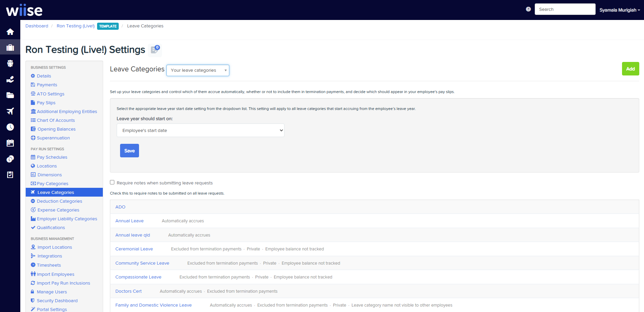Open the 'Your leave categories' dropdown
The image size is (644, 312).
click(x=198, y=70)
